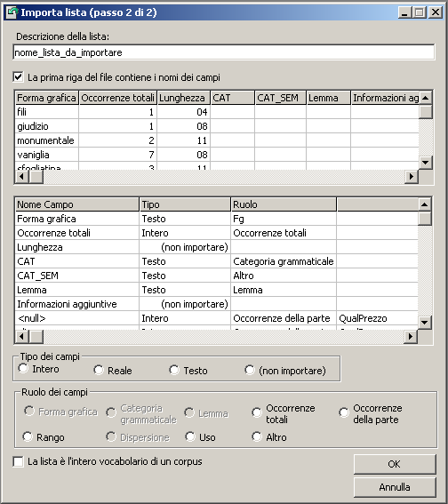Click 'Occorrenze della parte' role cell
Image resolution: width=448 pixels, height=504 pixels.
(x=284, y=318)
